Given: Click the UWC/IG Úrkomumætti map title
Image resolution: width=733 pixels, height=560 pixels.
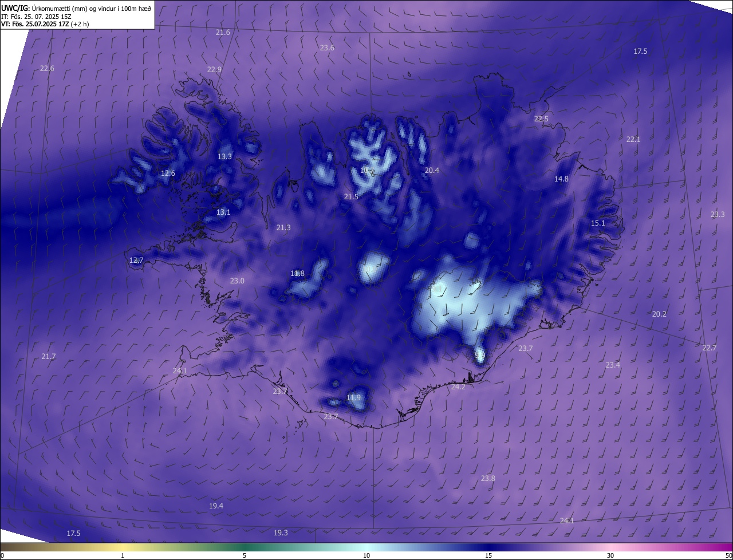Looking at the screenshot, I should [76, 8].
